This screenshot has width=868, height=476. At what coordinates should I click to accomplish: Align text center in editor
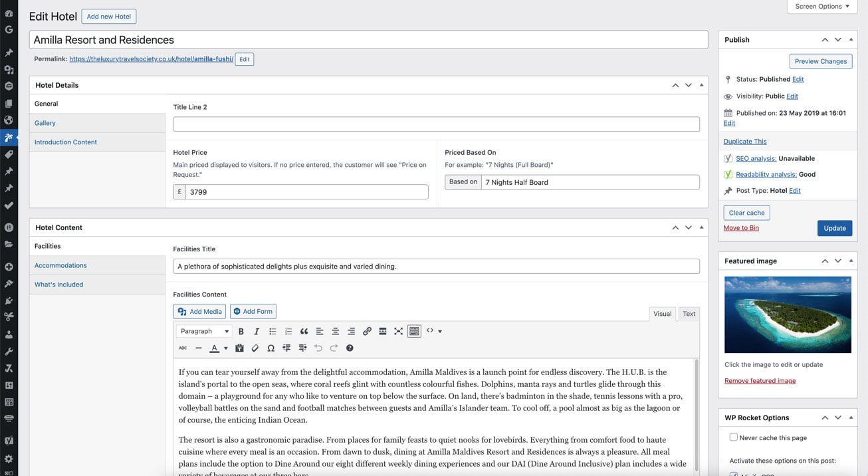336,331
